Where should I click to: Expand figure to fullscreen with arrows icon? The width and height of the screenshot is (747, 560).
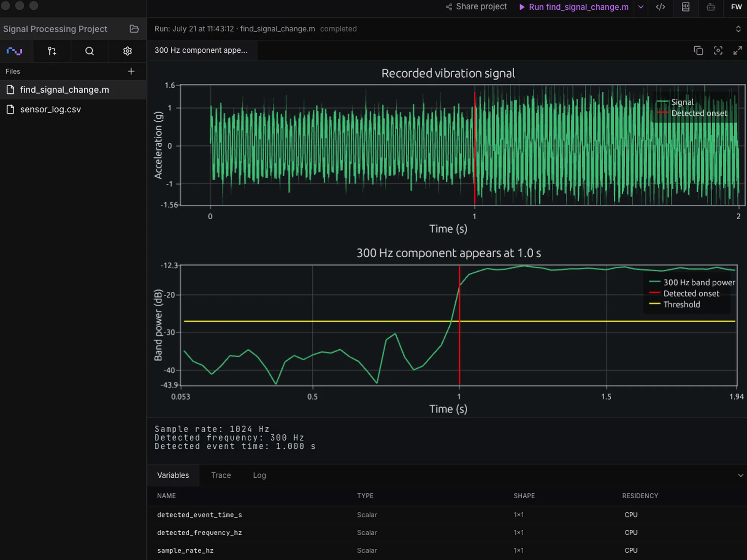[x=738, y=50]
